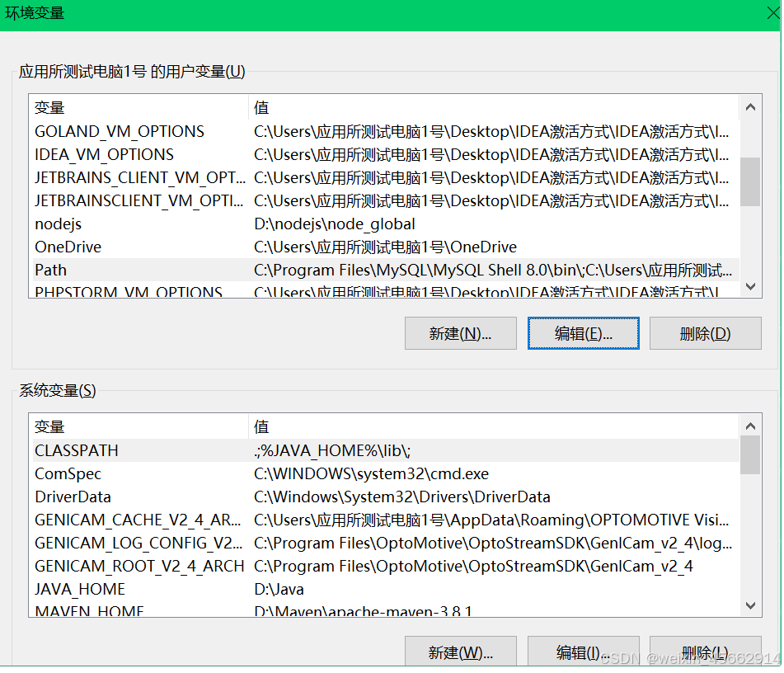Click the OPTOMOTIVE Visi... AppData value
784x673 pixels.
coord(491,520)
